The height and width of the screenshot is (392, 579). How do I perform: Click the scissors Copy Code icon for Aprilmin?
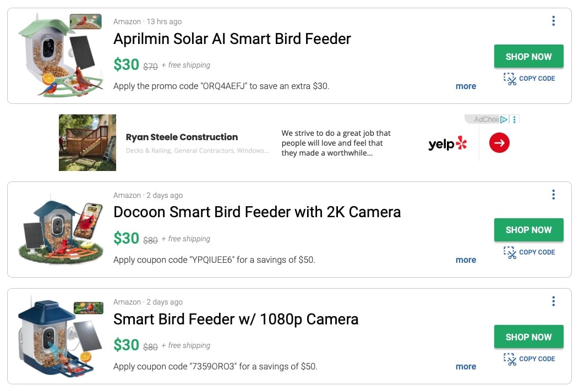[x=510, y=79]
